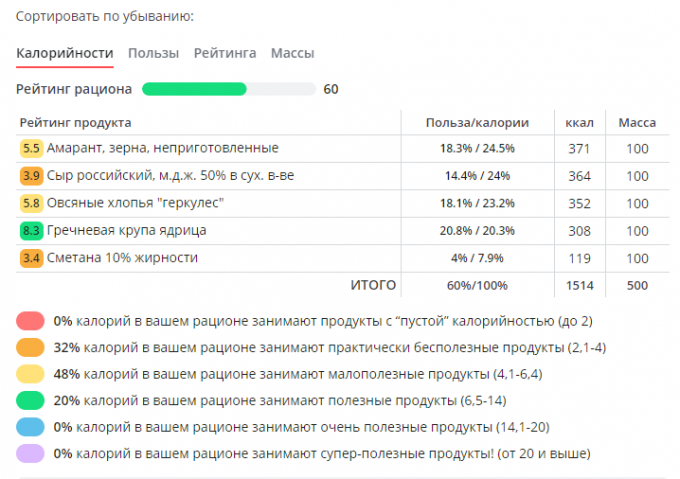Sort by Пользы tab
This screenshot has width=680, height=479.
coord(154,53)
